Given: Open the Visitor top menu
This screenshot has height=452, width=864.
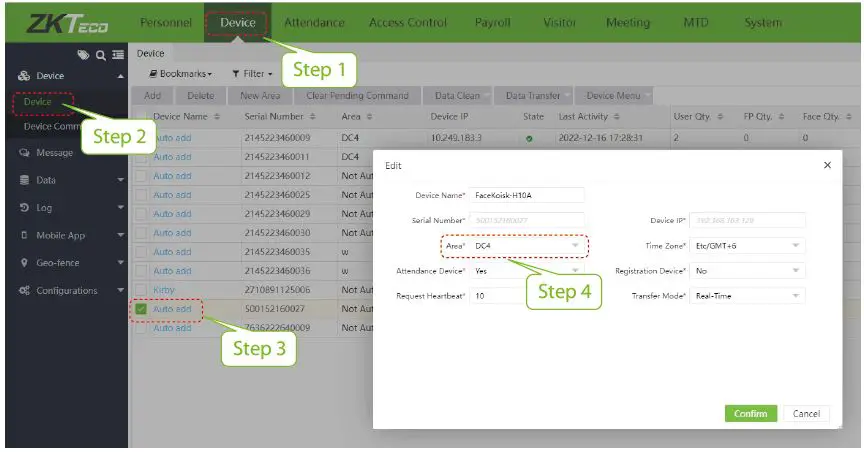Looking at the screenshot, I should coord(559,23).
